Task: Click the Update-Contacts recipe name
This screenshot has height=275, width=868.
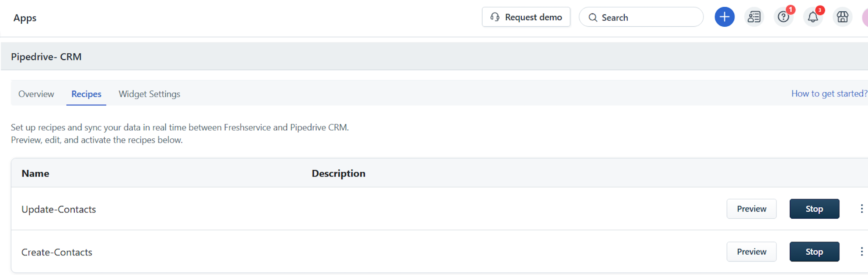Action: [x=58, y=209]
